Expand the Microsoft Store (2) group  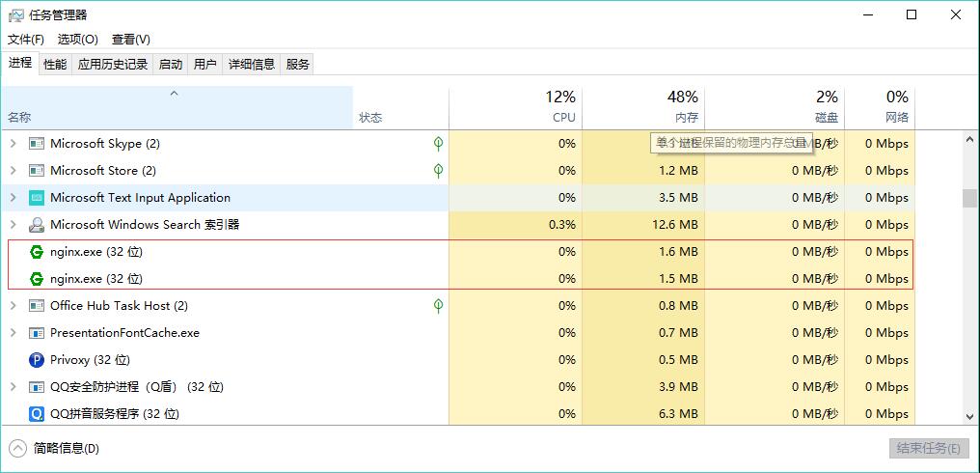click(x=14, y=171)
